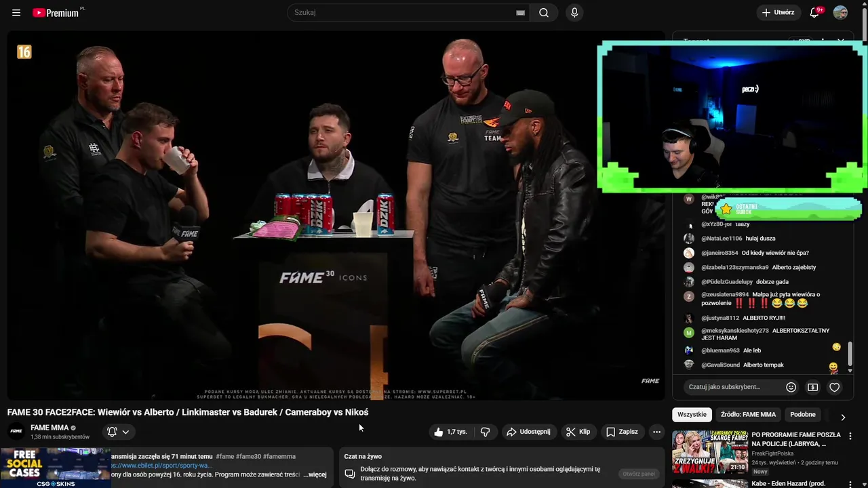Select the Wszystkie filter chip
Screen dimensions: 868x488
click(692, 414)
